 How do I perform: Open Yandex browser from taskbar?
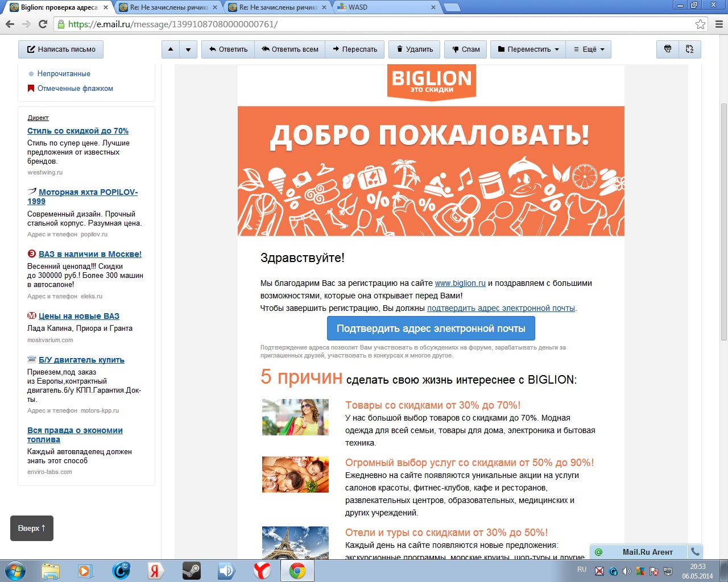pyautogui.click(x=262, y=571)
